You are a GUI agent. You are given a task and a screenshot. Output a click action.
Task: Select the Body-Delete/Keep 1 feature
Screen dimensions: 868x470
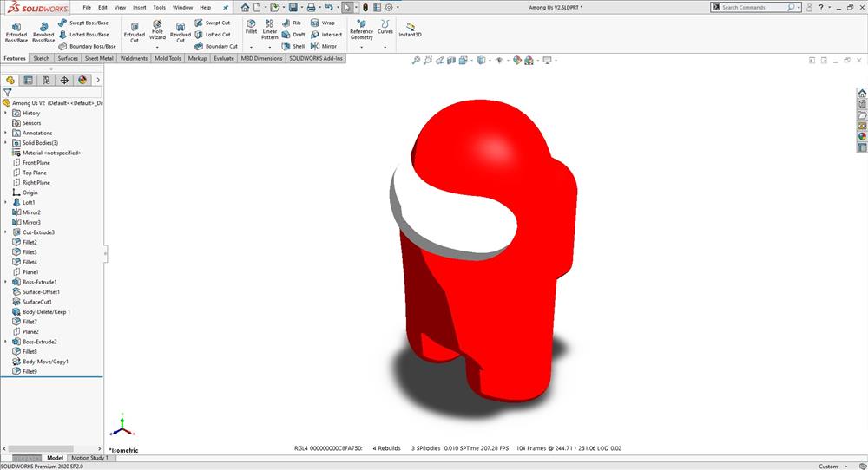point(41,312)
